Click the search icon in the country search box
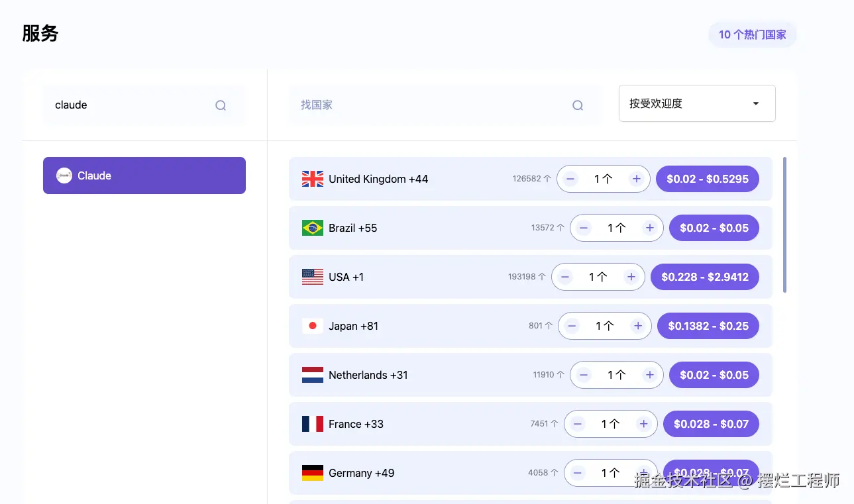854x504 pixels. [x=578, y=105]
